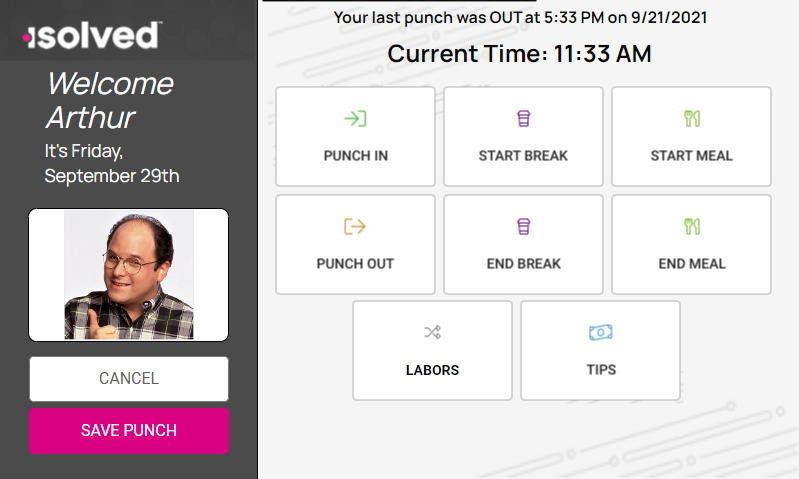799x479 pixels.
Task: Click the green End Meal utensils icon
Action: tap(691, 227)
